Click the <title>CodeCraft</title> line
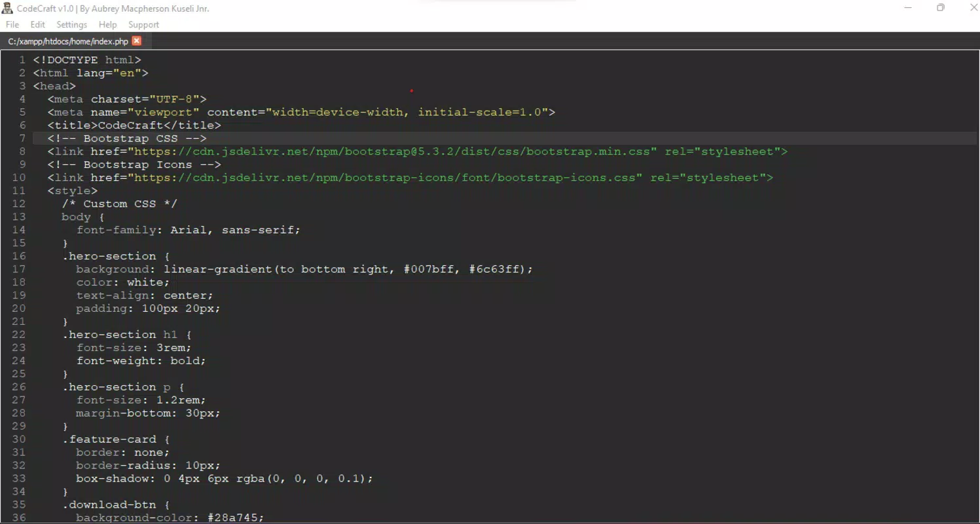This screenshot has height=524, width=980. [134, 125]
